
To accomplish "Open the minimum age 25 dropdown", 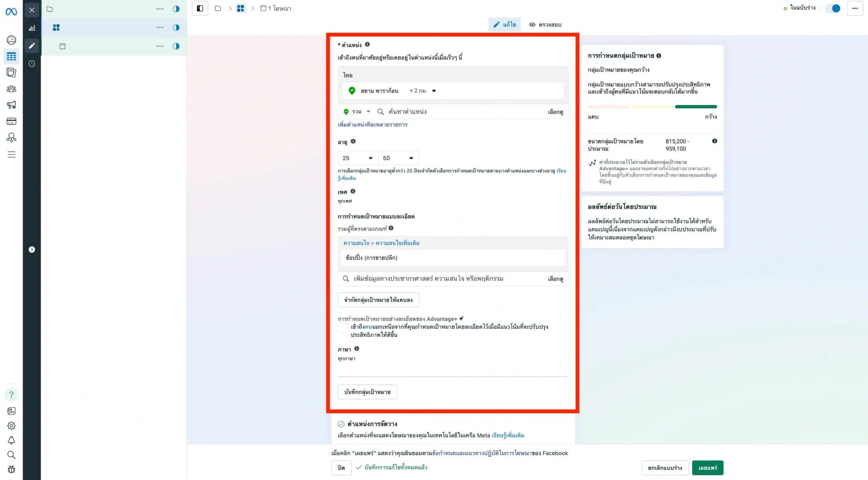I will [x=357, y=158].
